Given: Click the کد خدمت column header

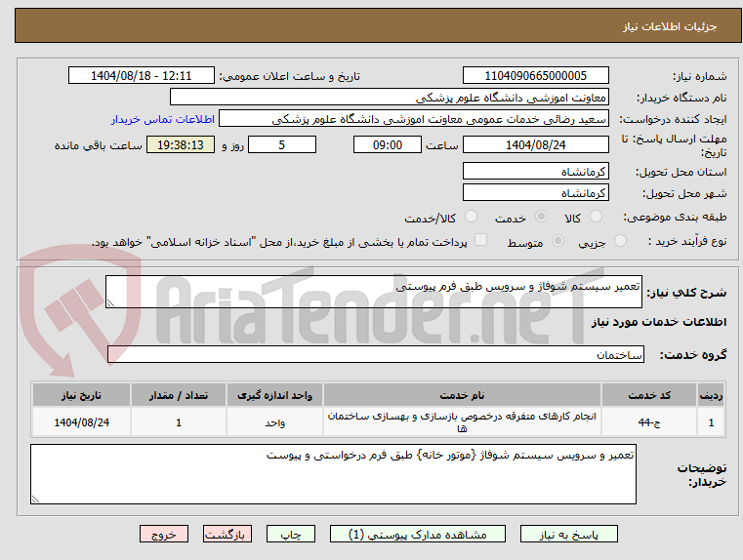Looking at the screenshot, I should [x=648, y=395].
